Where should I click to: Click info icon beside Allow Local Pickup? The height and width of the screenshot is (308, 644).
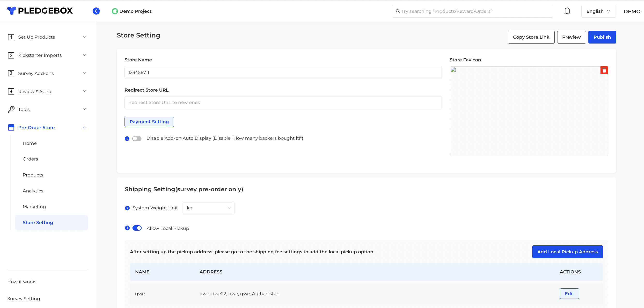coord(127,228)
